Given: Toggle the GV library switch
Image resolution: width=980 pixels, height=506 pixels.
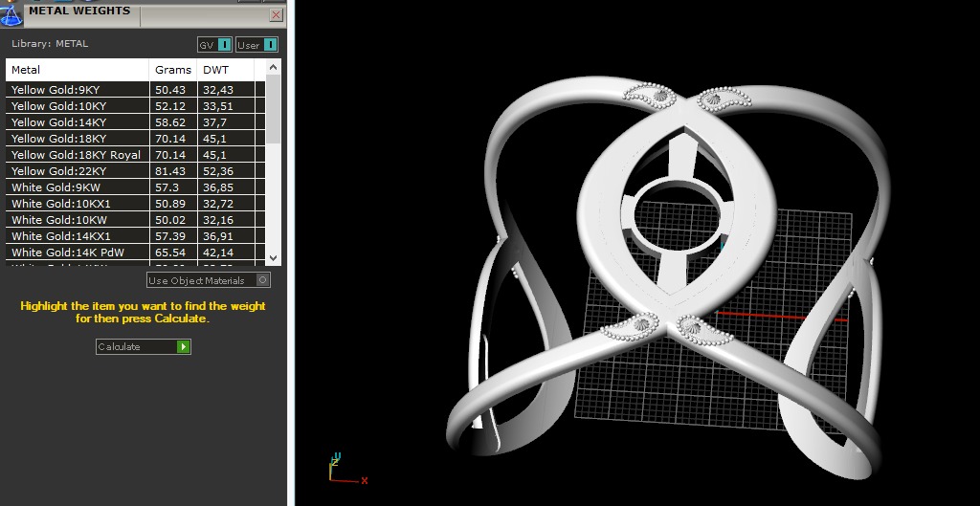Looking at the screenshot, I should click(215, 45).
